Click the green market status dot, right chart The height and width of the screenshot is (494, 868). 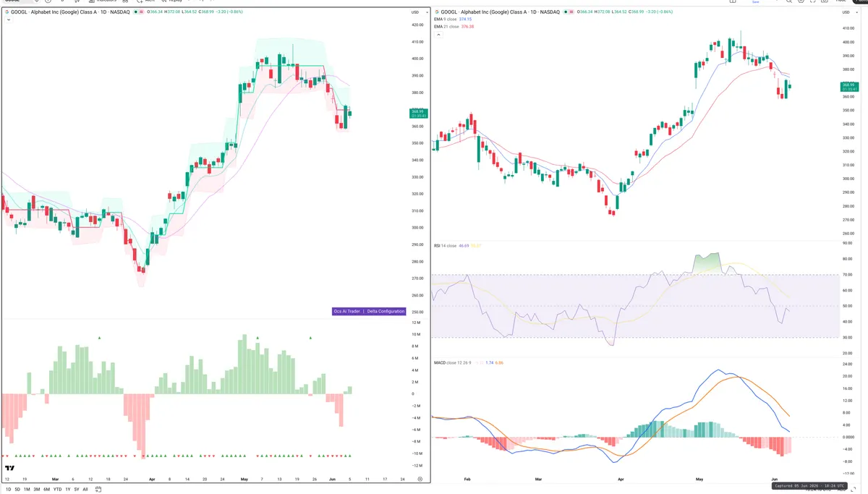click(x=564, y=12)
